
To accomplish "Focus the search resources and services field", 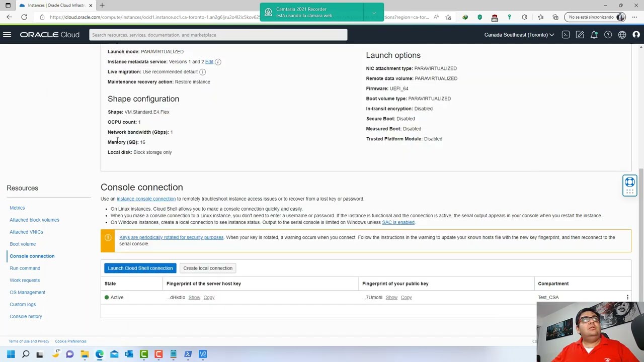I will pyautogui.click(x=218, y=35).
